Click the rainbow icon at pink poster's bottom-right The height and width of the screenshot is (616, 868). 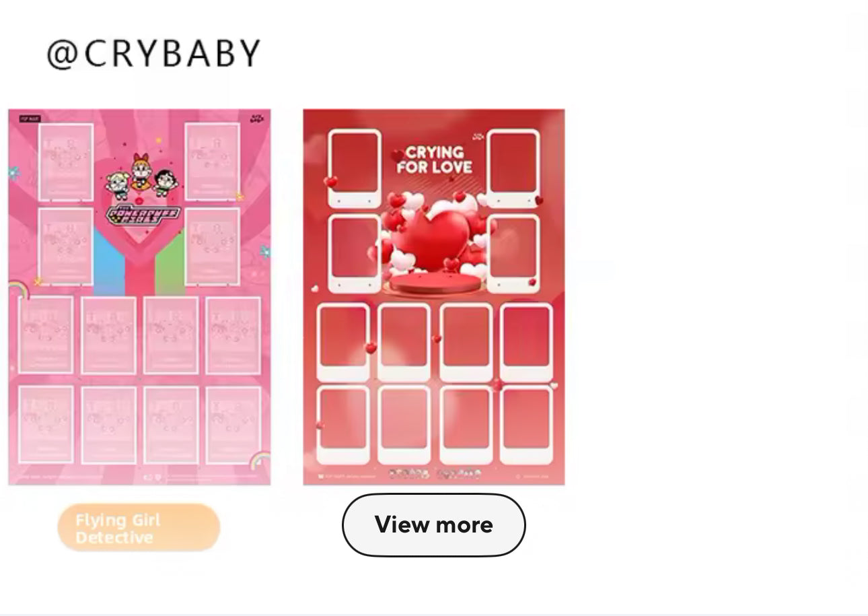(259, 461)
